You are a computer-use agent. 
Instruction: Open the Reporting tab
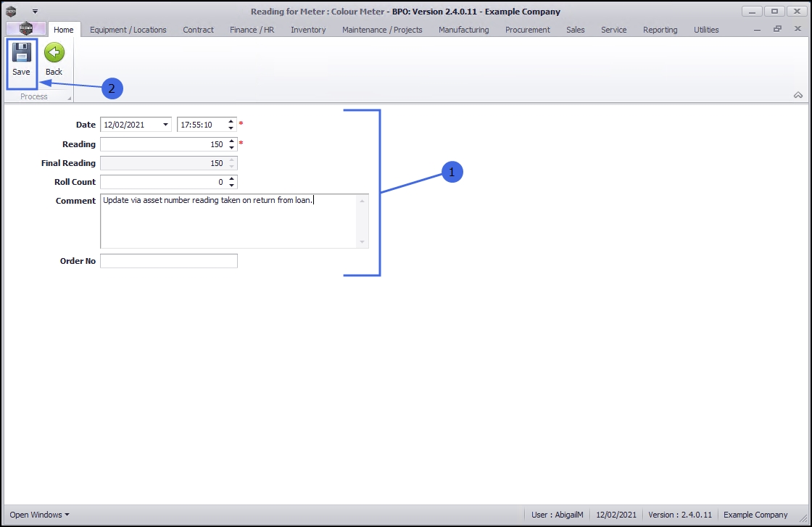pos(660,30)
